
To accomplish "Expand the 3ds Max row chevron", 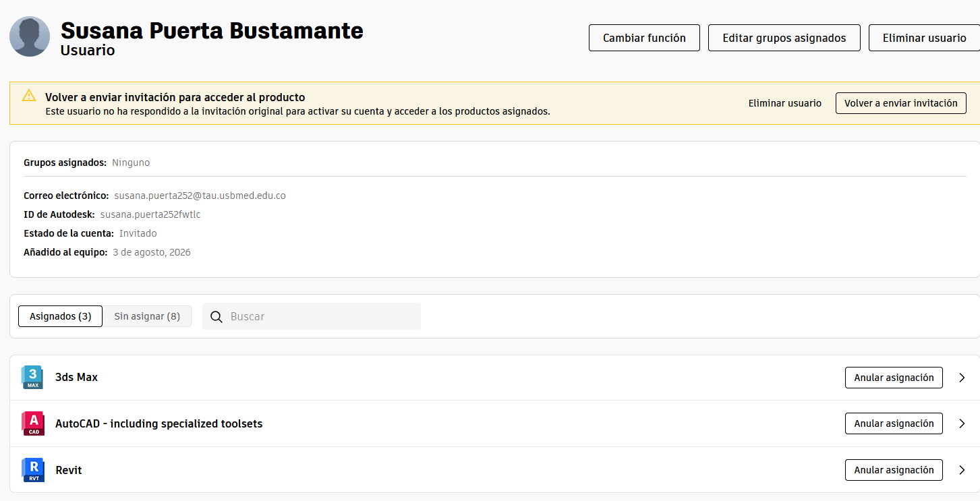I will coord(962,378).
